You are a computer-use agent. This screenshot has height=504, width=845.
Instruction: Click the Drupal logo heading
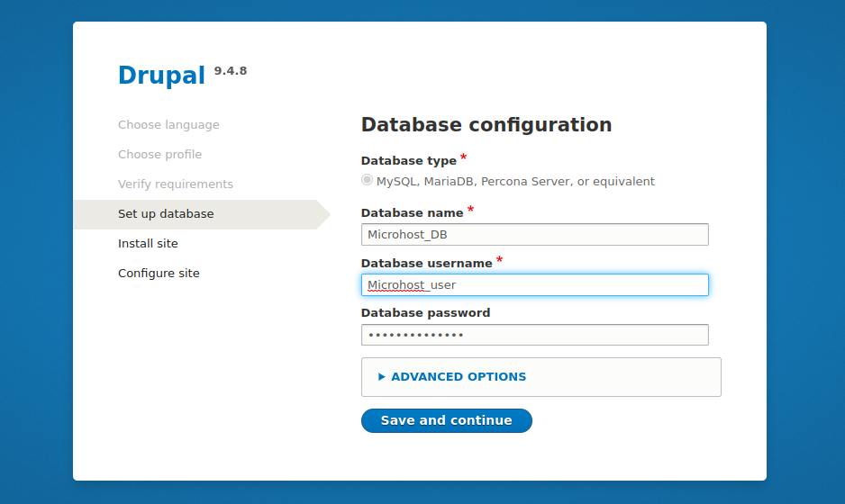161,75
